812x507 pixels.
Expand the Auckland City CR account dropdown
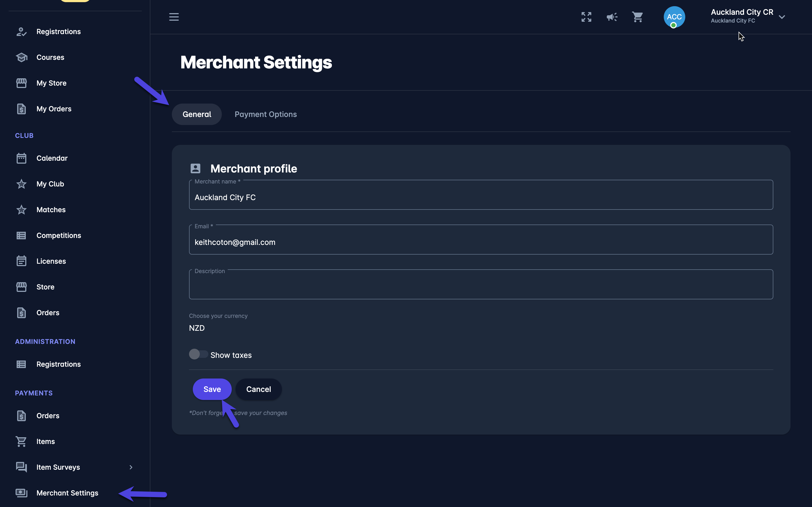[782, 17]
